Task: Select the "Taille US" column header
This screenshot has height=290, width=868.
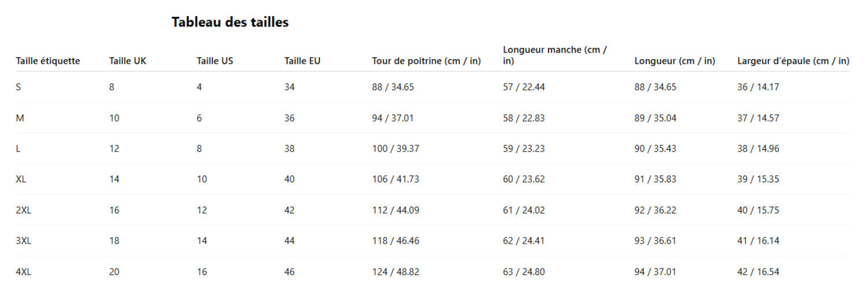Action: [x=215, y=61]
